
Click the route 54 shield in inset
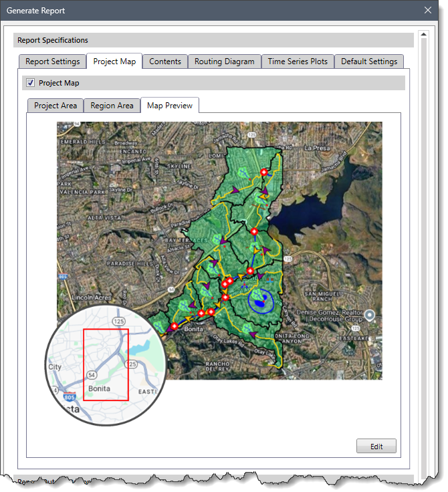point(92,375)
